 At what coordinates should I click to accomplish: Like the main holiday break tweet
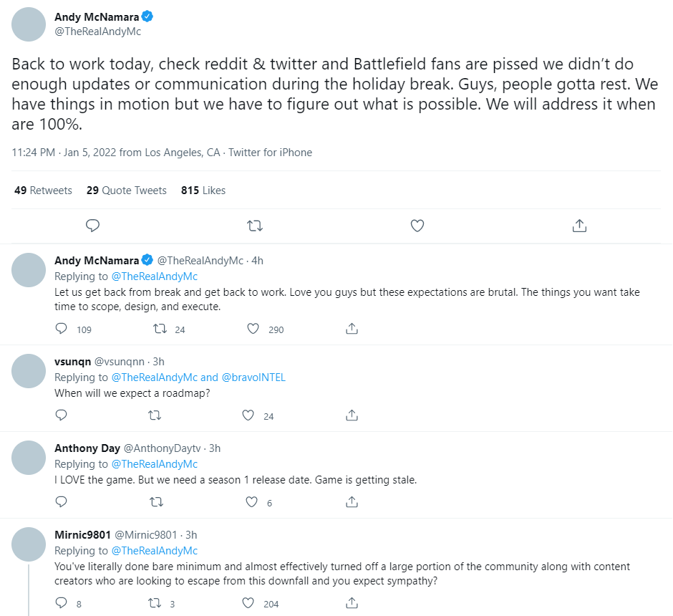(x=417, y=226)
